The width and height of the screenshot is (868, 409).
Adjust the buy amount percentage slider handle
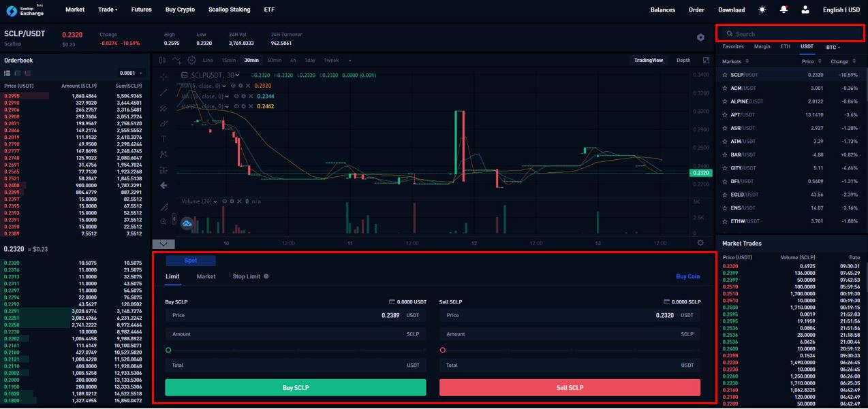pos(168,350)
